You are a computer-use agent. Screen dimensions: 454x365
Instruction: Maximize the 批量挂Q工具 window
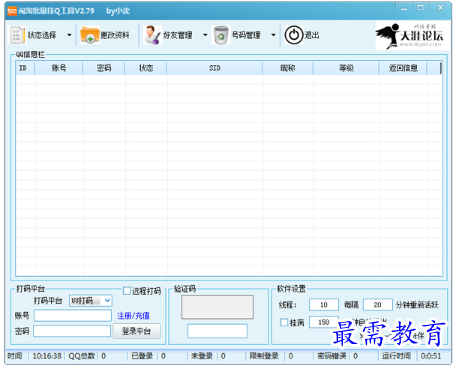(421, 8)
